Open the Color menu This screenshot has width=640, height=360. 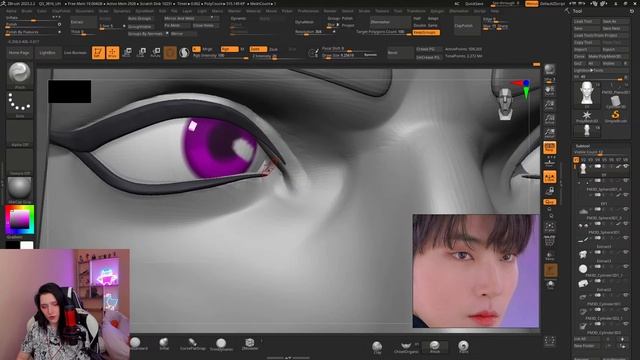[x=42, y=11]
